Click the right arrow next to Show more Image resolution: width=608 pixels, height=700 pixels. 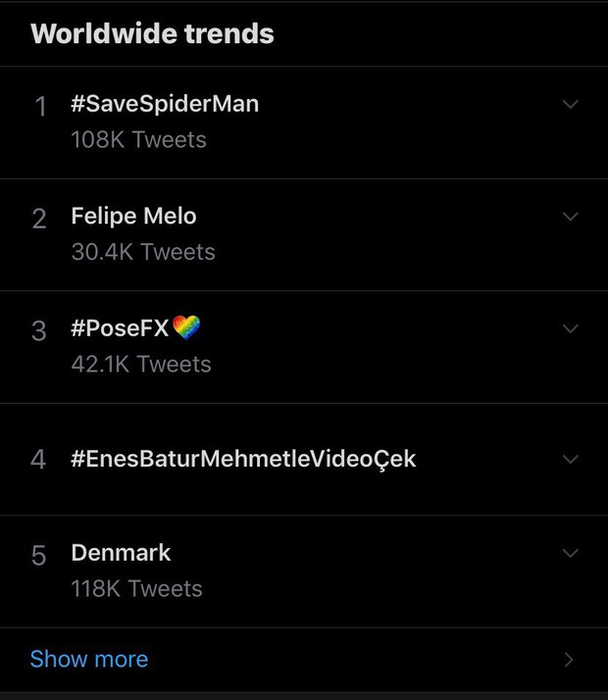pyautogui.click(x=568, y=660)
